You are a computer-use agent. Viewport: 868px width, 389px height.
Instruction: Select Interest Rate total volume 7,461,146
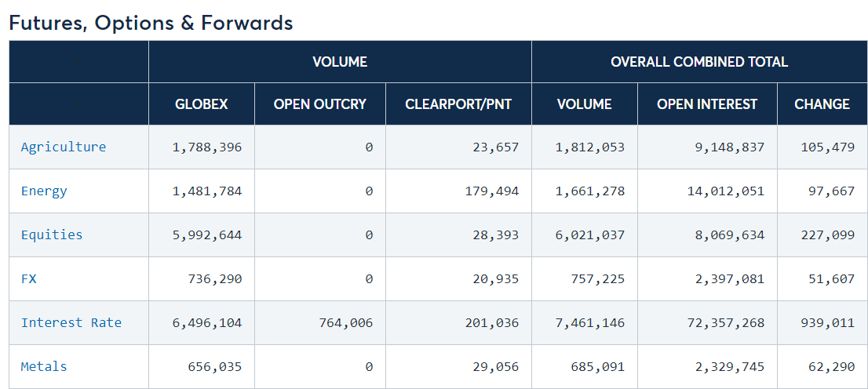[x=589, y=322]
